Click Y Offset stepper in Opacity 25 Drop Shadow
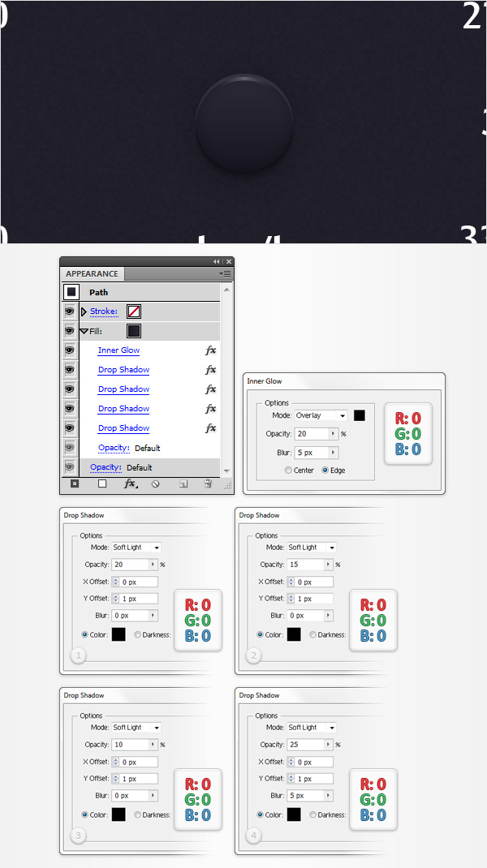 [291, 779]
